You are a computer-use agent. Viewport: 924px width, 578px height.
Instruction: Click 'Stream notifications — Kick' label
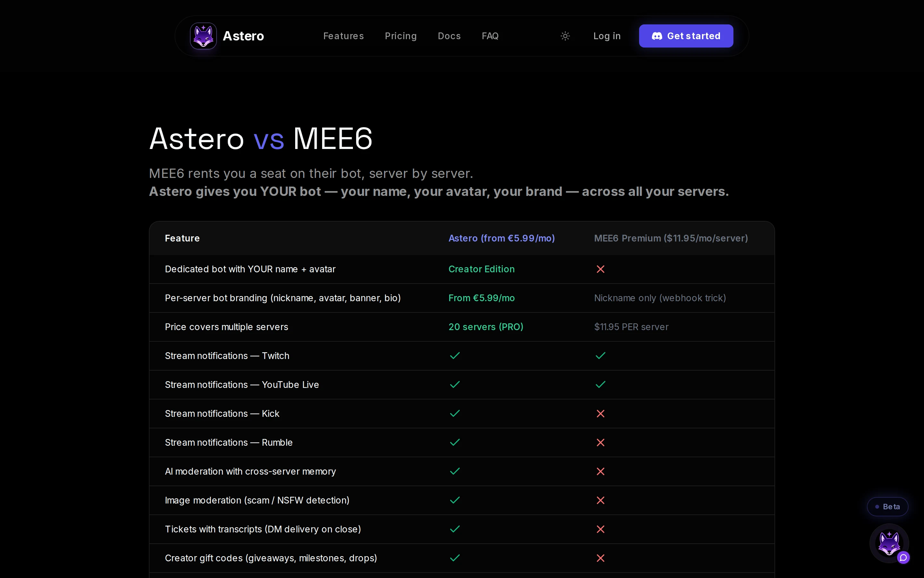[x=222, y=414]
